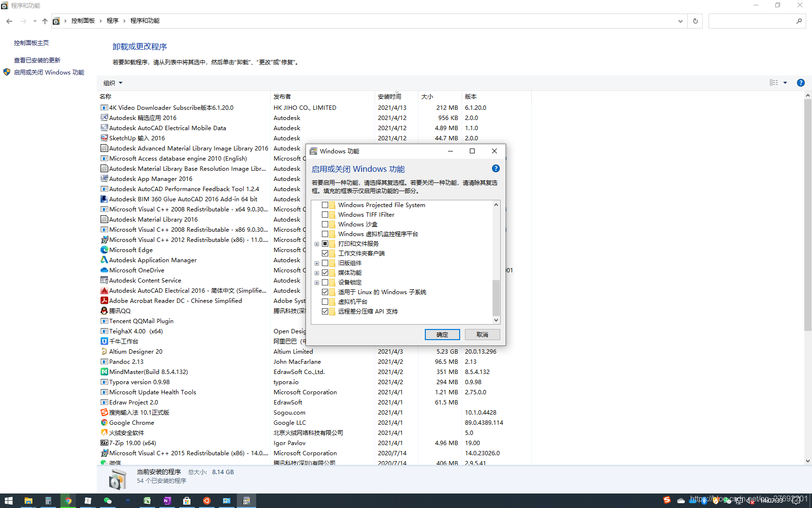The height and width of the screenshot is (508, 812).
Task: Uncheck 适用于 Linux 的 Windows 子系统
Action: (325, 292)
